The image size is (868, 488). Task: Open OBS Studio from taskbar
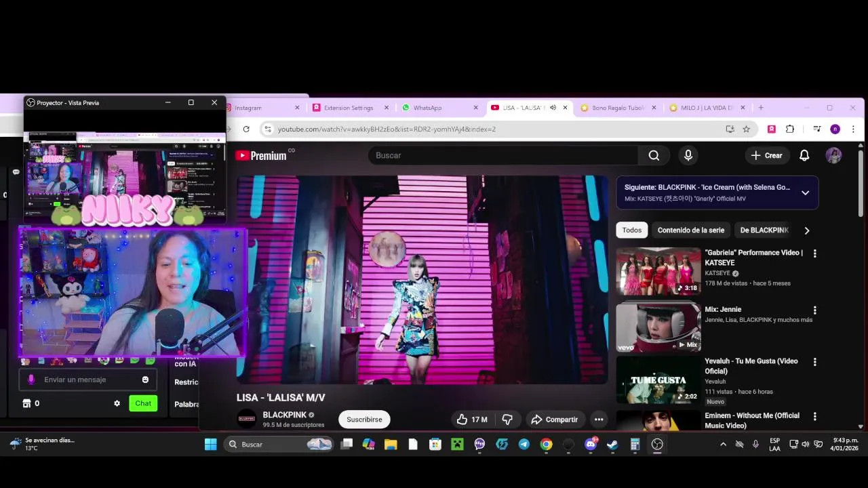[x=657, y=445]
